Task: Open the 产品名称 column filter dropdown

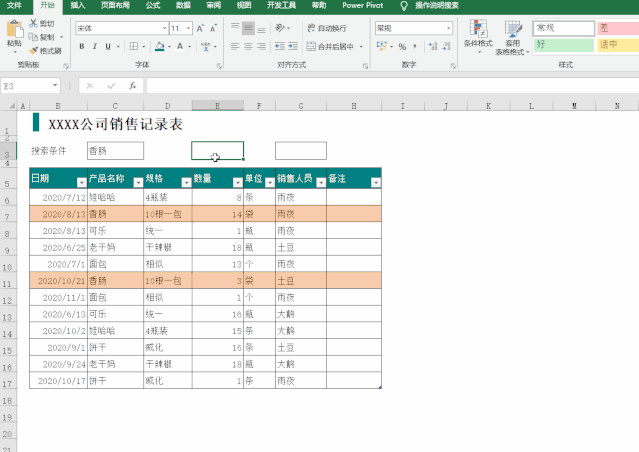Action: point(138,182)
